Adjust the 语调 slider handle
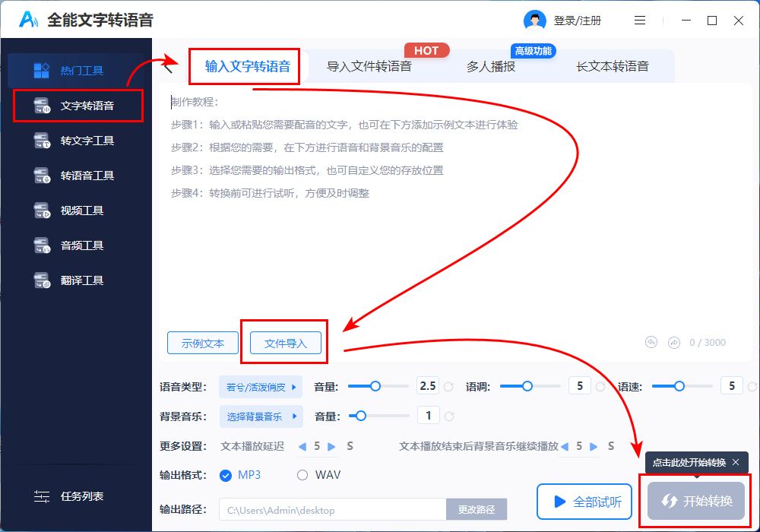The image size is (760, 532). tap(527, 386)
